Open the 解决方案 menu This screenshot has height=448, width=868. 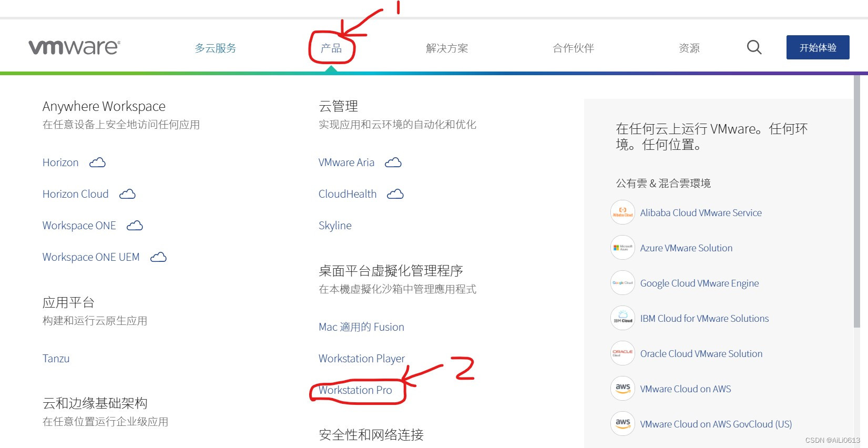[x=447, y=48]
